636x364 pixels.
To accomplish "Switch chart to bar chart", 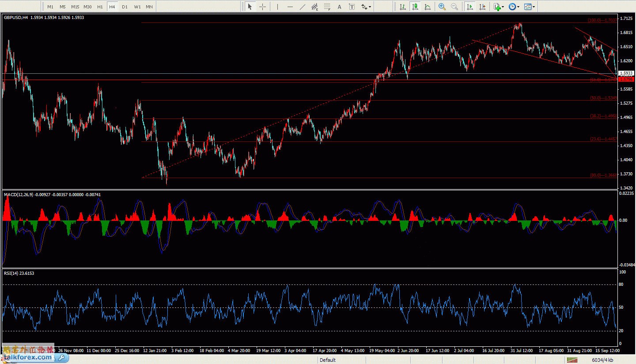I will tap(403, 7).
